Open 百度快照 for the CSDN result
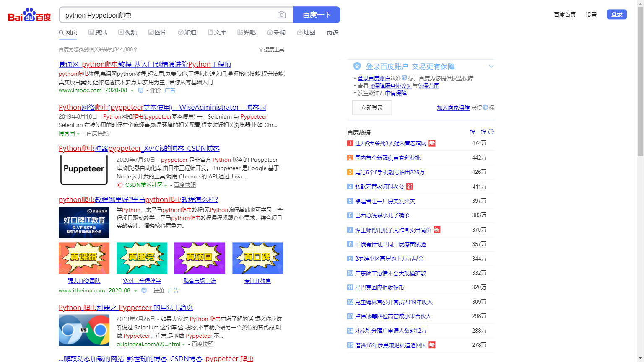This screenshot has width=644, height=362. (185, 185)
